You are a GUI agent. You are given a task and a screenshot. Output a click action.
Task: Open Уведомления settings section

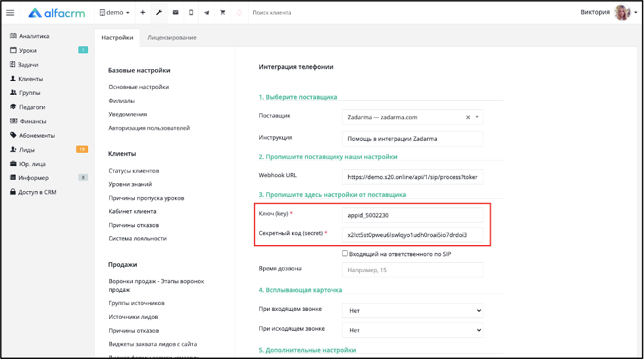tap(128, 115)
